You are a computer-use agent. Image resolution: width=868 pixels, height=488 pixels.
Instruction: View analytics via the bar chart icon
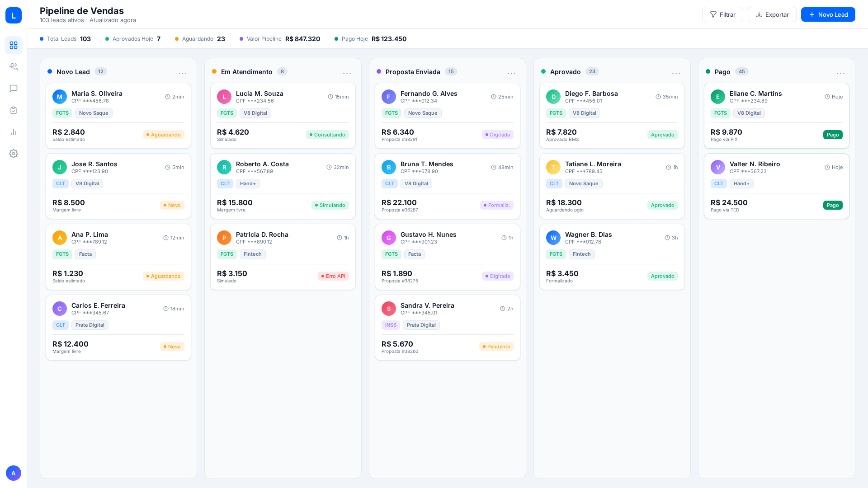[14, 132]
